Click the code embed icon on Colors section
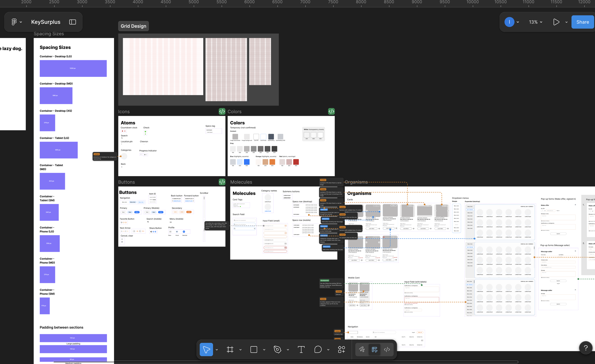Screen dimensions: 595x364 [331, 111]
